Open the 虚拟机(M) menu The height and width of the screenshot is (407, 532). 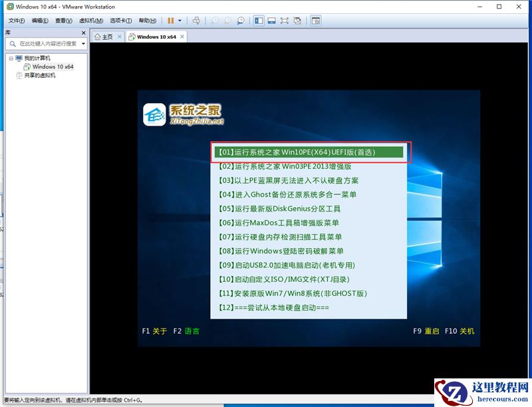tap(91, 21)
